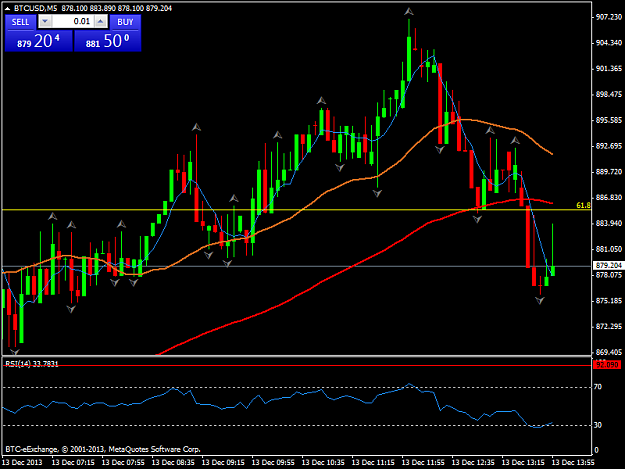
Task: Click the 13 Dec 12:35 time label
Action: 473,463
